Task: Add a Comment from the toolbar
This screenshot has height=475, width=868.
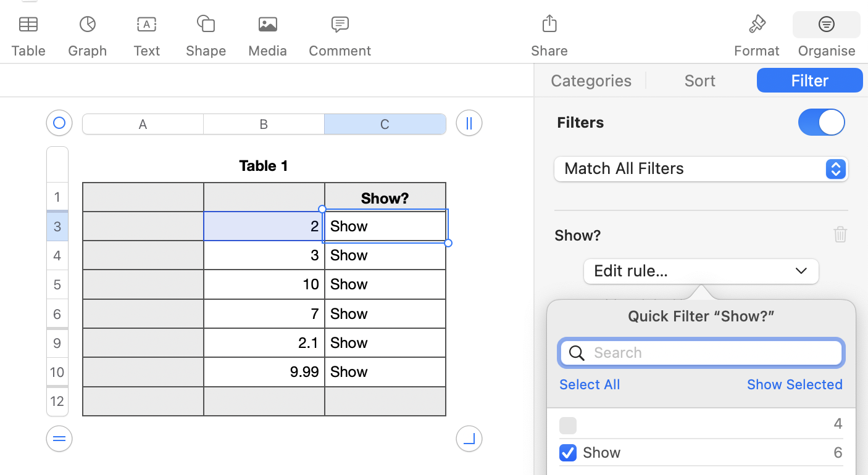Action: [x=340, y=25]
